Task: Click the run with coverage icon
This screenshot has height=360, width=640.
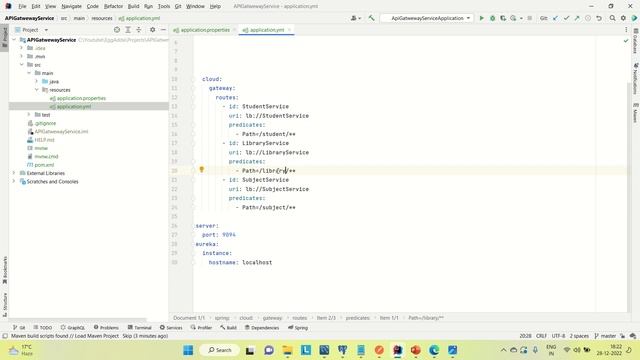Action: (x=503, y=18)
